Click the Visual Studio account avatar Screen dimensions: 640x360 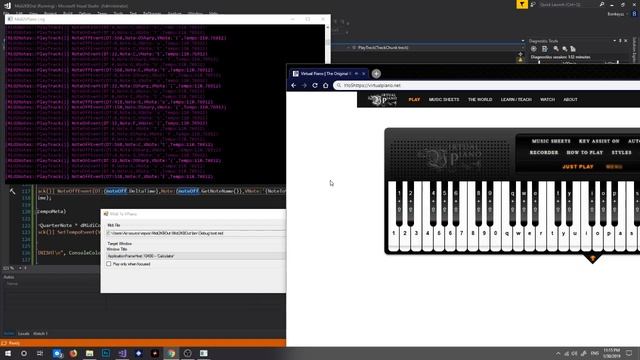[x=634, y=14]
